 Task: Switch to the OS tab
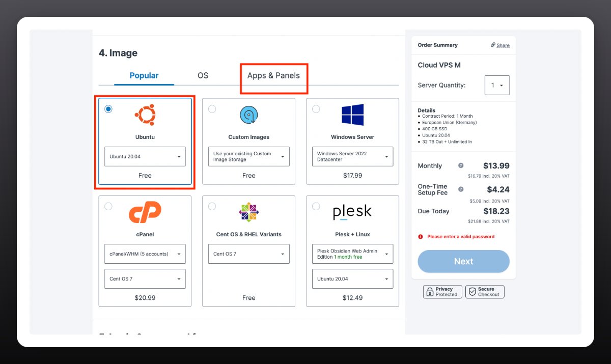tap(203, 76)
